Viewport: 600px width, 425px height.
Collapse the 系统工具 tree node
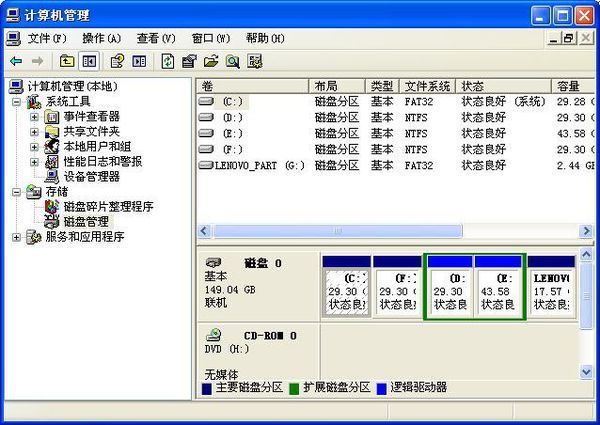tap(18, 102)
